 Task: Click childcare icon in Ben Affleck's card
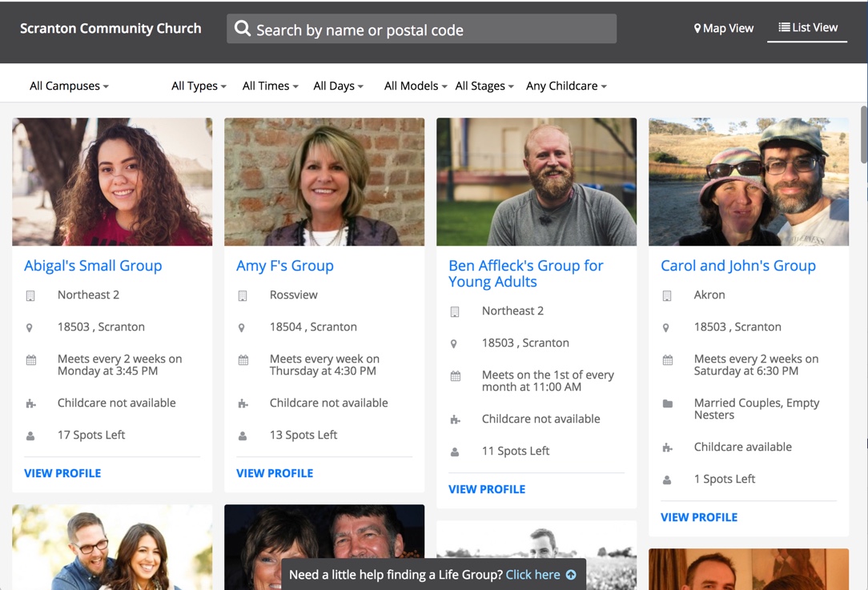(x=455, y=419)
